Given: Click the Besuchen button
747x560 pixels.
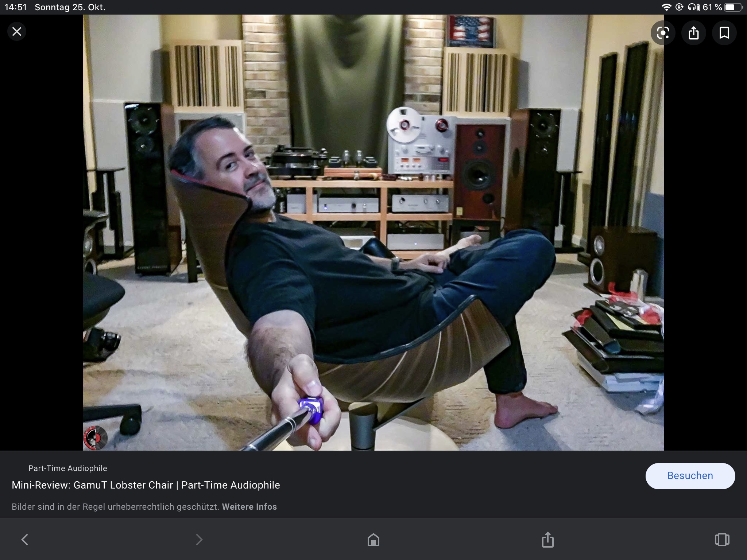Looking at the screenshot, I should tap(690, 476).
